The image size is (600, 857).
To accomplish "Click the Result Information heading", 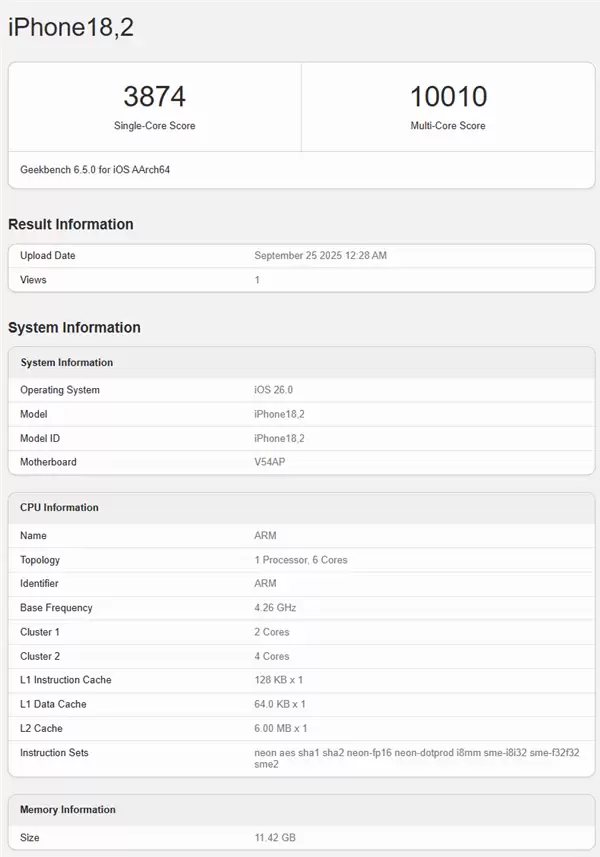I will pos(71,224).
